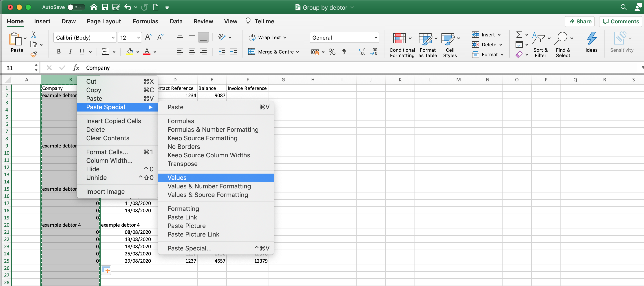Click the Share button
Viewport: 644px width, 286px height.
(580, 22)
